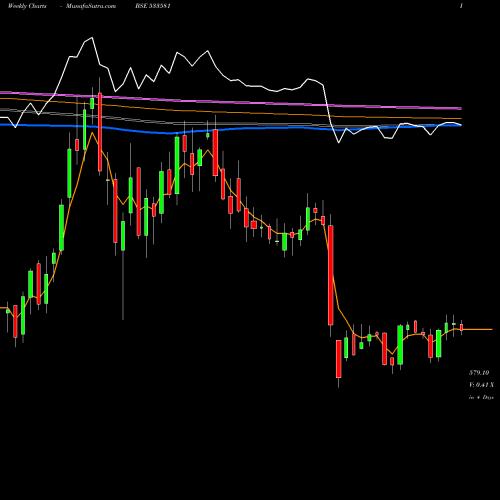Image resolution: width=500 pixels, height=500 pixels.
Task: Click the "Weekly Charts" title text
Action: click(x=27, y=6)
